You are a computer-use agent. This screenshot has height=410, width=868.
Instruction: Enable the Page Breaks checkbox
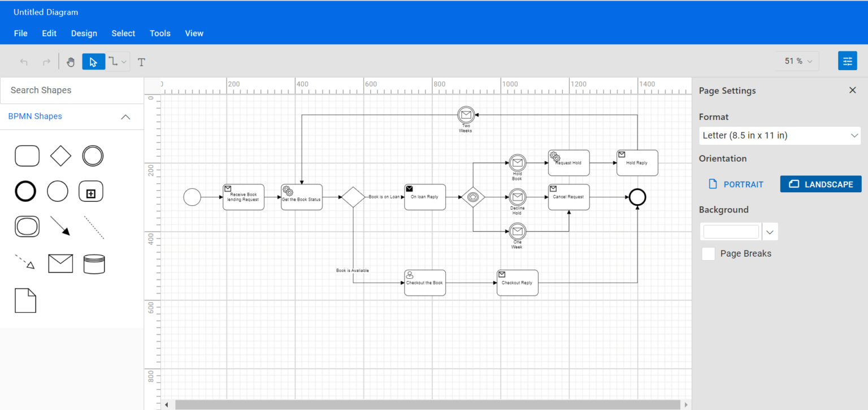click(x=708, y=254)
